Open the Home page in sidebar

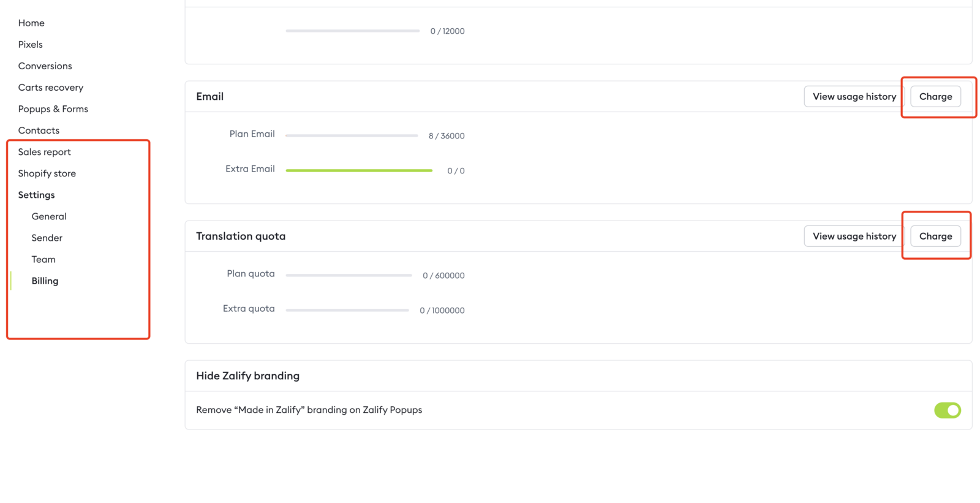tap(31, 23)
